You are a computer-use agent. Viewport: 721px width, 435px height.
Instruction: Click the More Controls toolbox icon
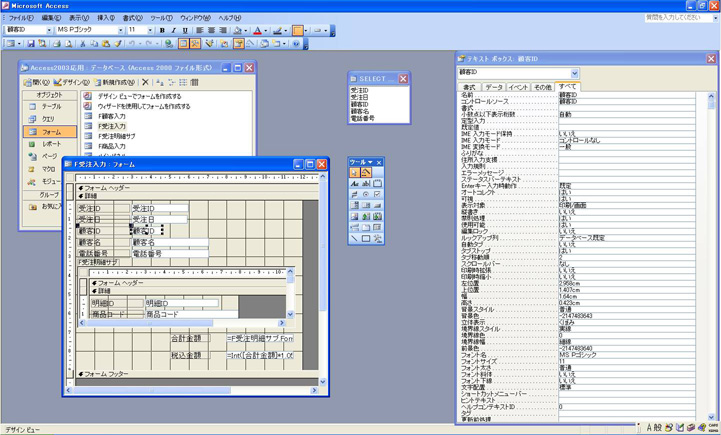tap(378, 239)
